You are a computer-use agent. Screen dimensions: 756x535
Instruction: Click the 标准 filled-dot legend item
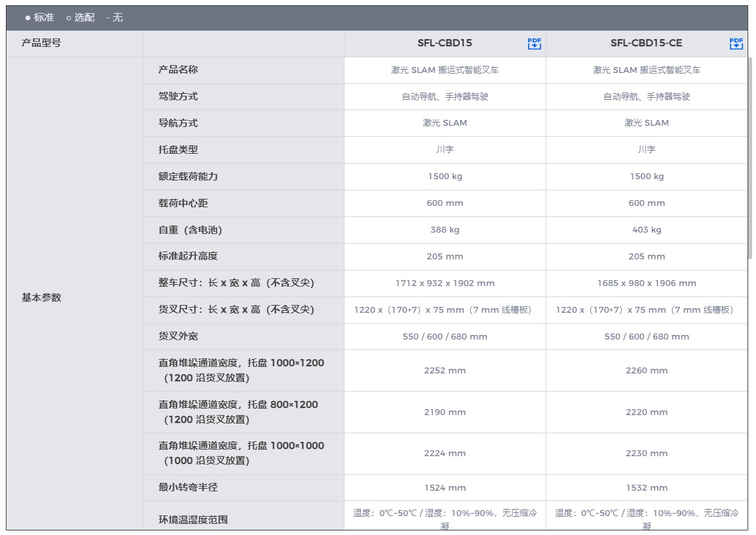pyautogui.click(x=40, y=18)
